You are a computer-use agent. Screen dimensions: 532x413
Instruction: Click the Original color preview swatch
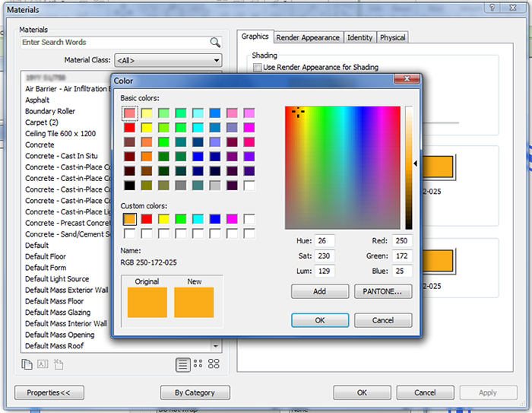[x=147, y=303]
